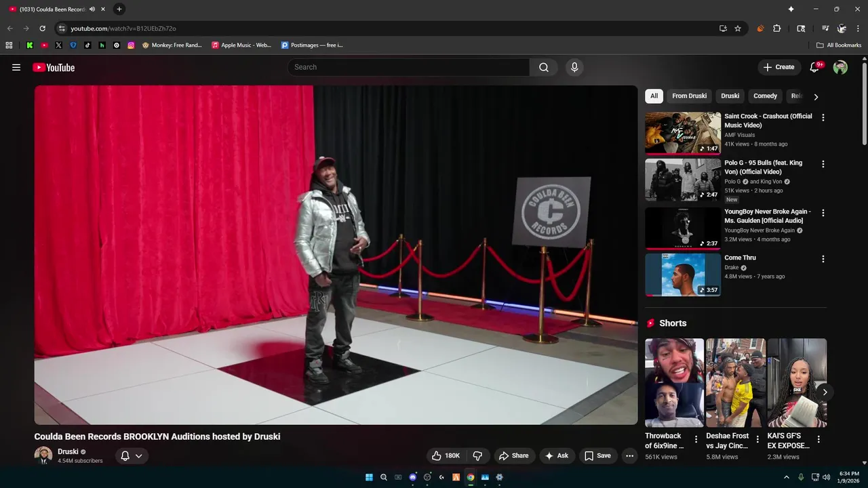The image size is (868, 488).
Task: Start voice search with the microphone icon
Action: click(574, 67)
